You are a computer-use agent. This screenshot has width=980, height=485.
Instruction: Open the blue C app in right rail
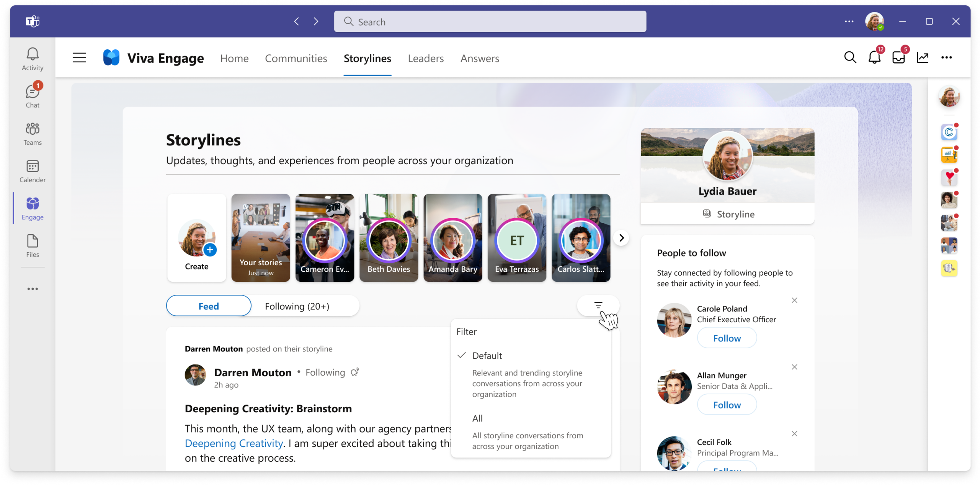(949, 132)
